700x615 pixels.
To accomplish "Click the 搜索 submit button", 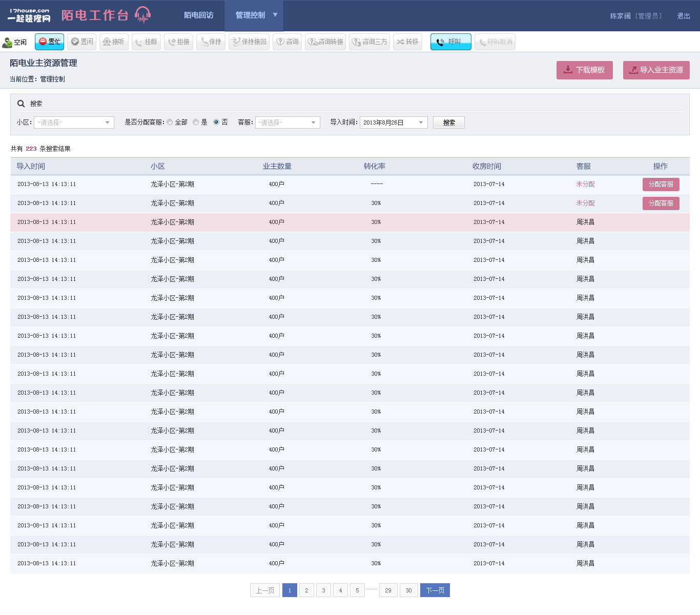I will (x=449, y=122).
